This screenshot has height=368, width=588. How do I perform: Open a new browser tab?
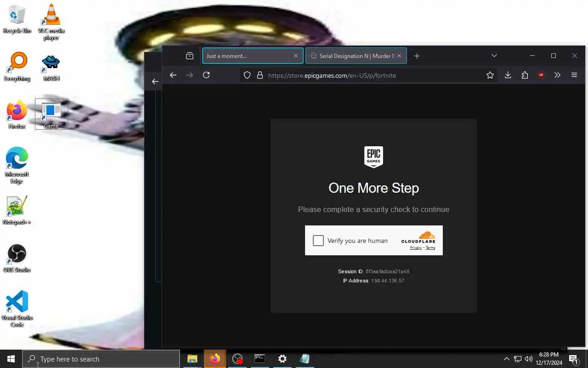point(417,56)
